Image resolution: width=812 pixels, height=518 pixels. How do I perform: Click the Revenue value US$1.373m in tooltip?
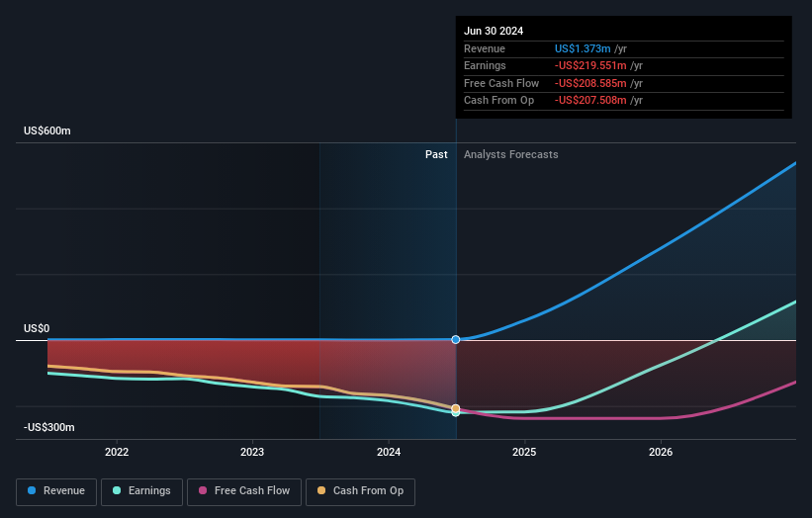(x=583, y=48)
